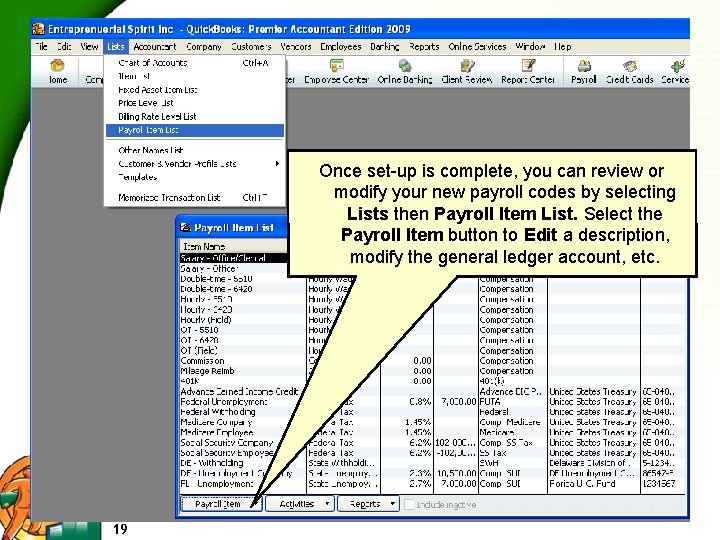720x540 pixels.
Task: Select the 'Salary - Office/Clerical' row
Action: coord(233,258)
